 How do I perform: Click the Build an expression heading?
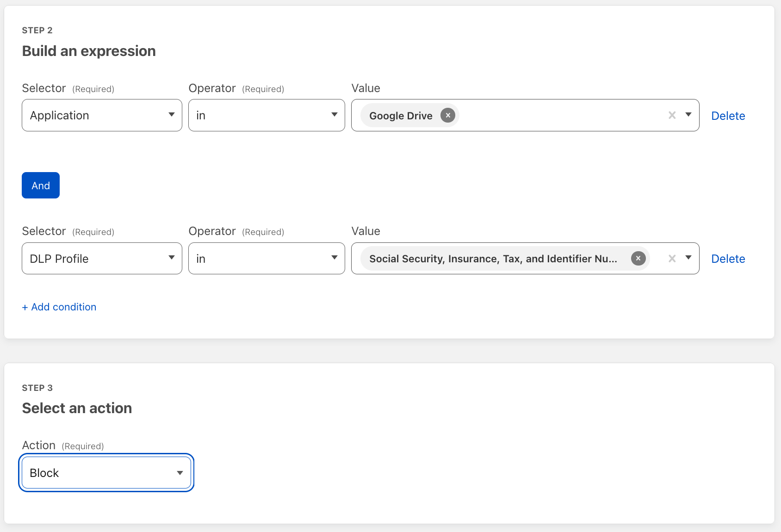coord(89,51)
